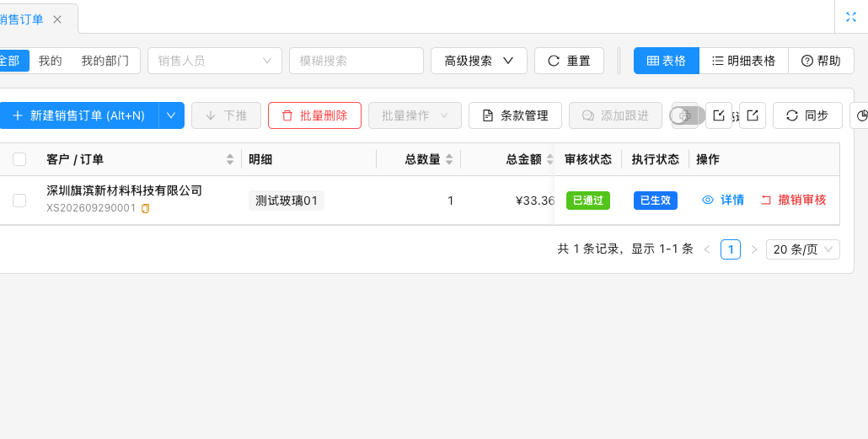Click the 明细 column header
The width and height of the screenshot is (868, 439).
(x=260, y=159)
